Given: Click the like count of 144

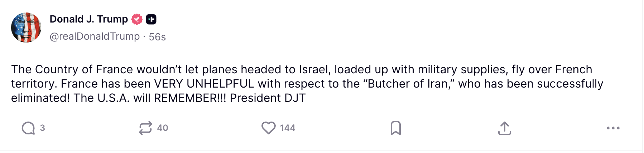Looking at the screenshot, I should 288,128.
